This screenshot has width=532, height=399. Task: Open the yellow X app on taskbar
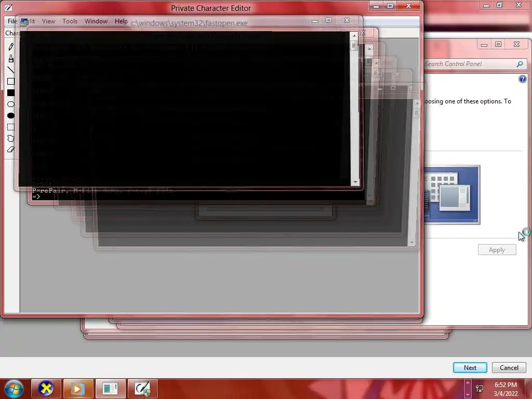click(x=46, y=389)
